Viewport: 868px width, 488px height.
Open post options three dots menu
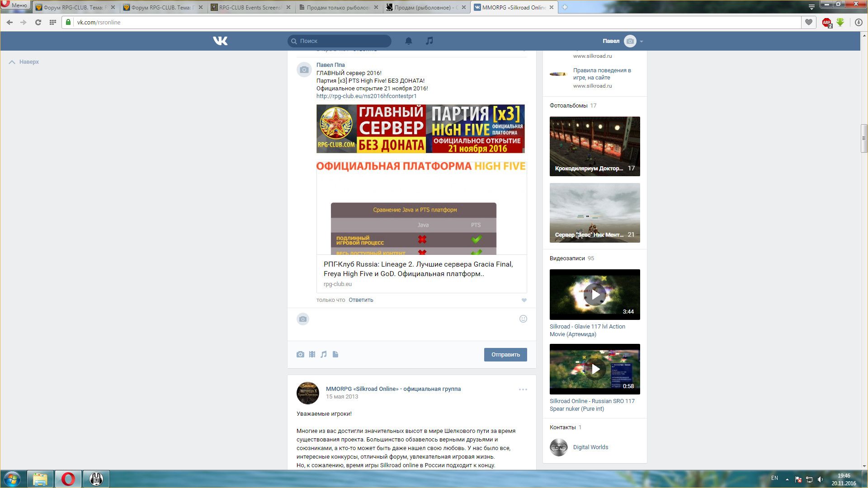(x=523, y=389)
